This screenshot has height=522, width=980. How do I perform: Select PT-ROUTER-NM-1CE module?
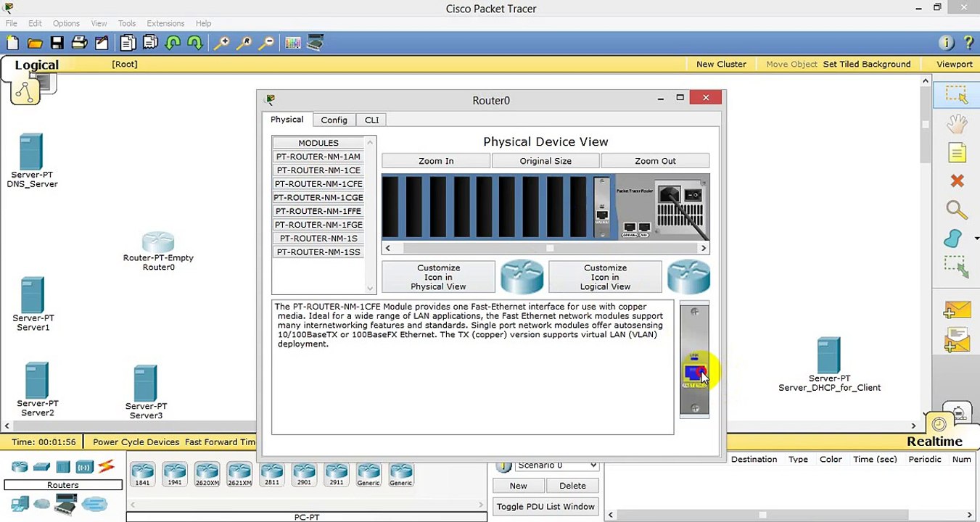(x=318, y=170)
